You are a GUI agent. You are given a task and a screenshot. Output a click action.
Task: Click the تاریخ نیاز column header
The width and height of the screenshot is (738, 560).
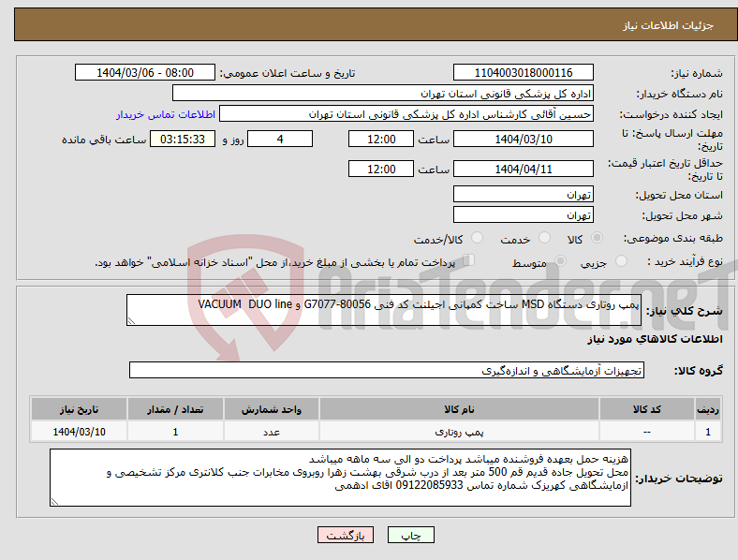[79, 409]
